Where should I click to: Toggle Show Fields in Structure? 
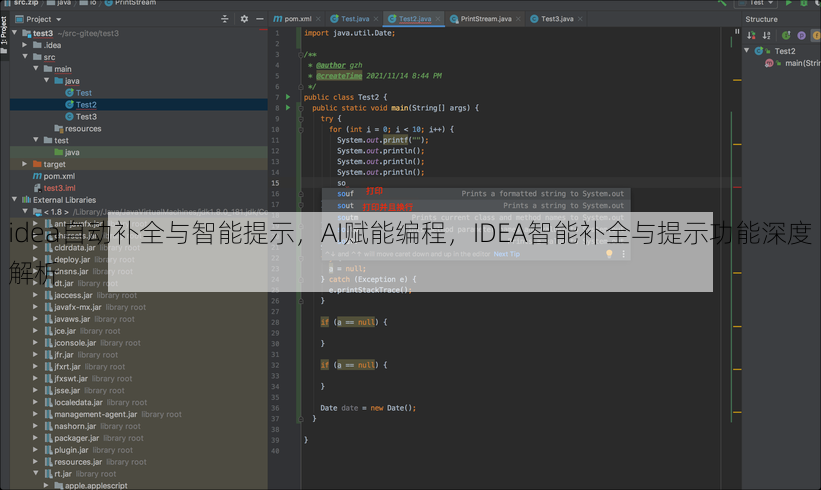[x=816, y=36]
